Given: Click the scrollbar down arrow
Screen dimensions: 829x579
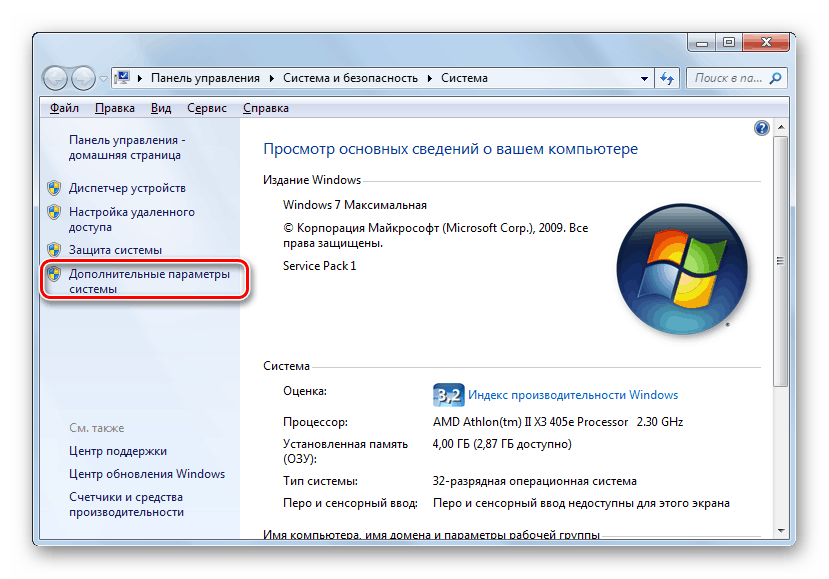Looking at the screenshot, I should tap(781, 530).
